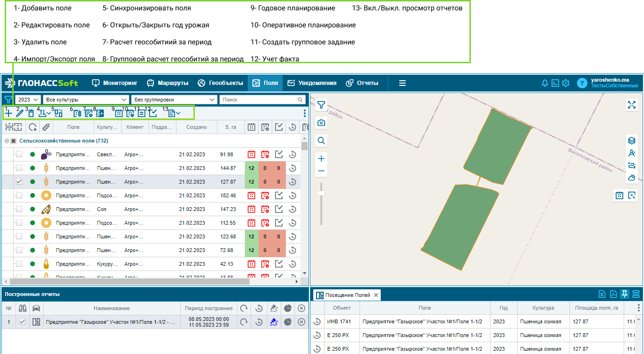Check the box for the 144.87 ha field row
644x354 pixels.
19,168
